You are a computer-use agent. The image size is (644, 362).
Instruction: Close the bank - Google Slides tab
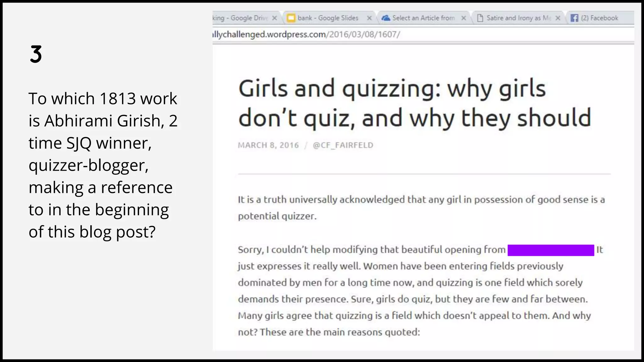(x=369, y=18)
